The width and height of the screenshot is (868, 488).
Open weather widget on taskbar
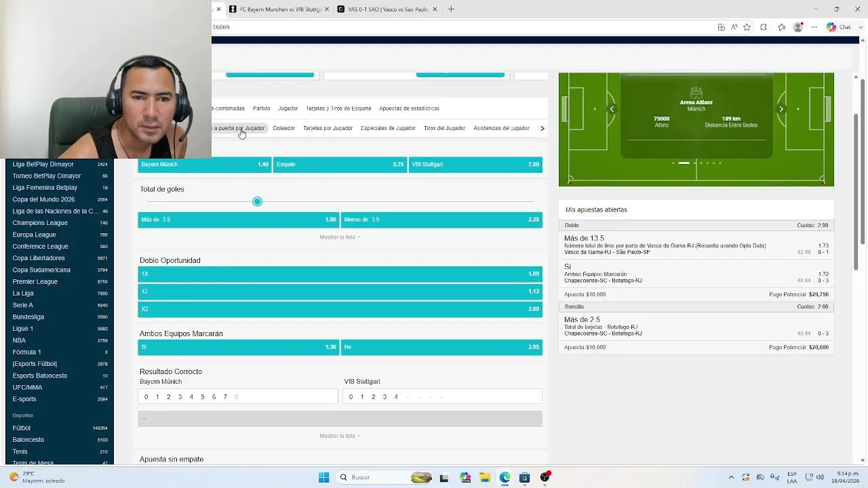coord(37,477)
